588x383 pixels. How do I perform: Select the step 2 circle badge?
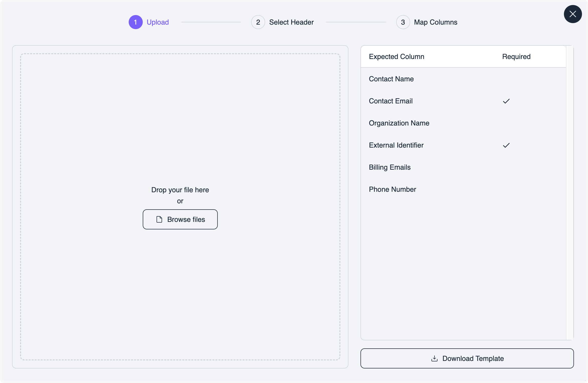[258, 22]
